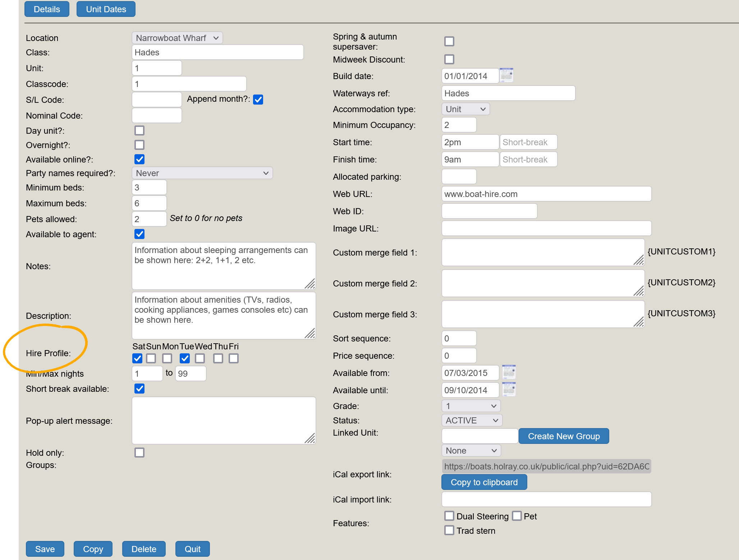Open calendar picker for Build date
Viewport: 739px width, 560px height.
click(506, 75)
